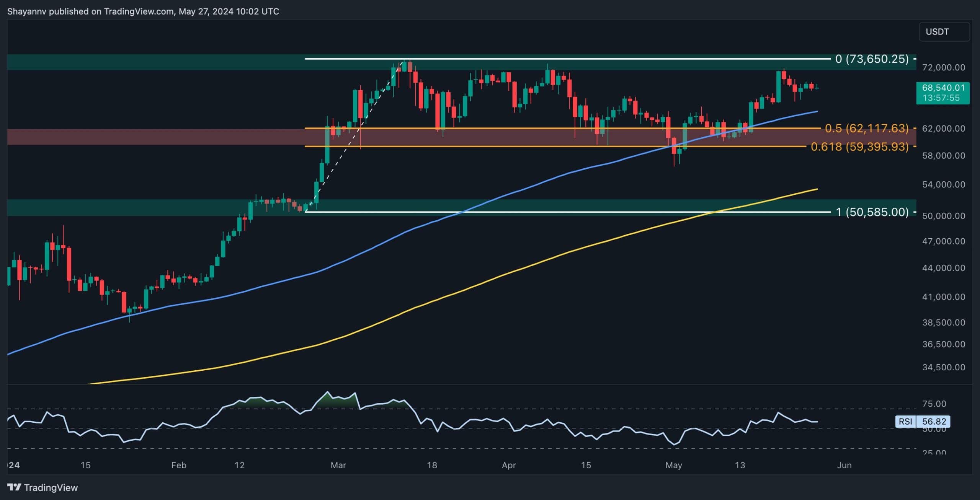The height and width of the screenshot is (500, 980).
Task: Select the Mar label on the time axis
Action: click(338, 466)
